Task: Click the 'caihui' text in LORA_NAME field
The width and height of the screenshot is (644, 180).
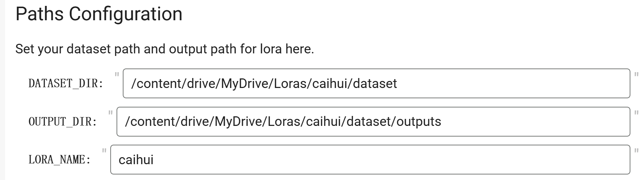Action: tap(136, 160)
